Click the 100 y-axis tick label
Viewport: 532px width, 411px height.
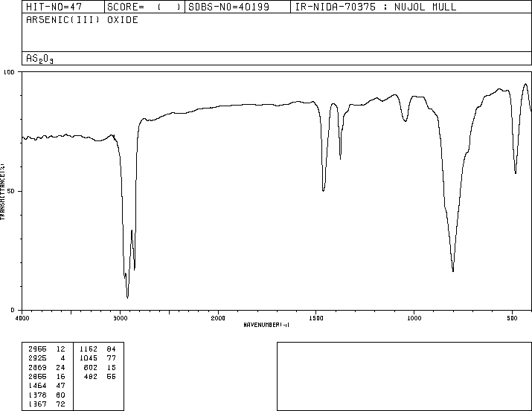(9, 72)
